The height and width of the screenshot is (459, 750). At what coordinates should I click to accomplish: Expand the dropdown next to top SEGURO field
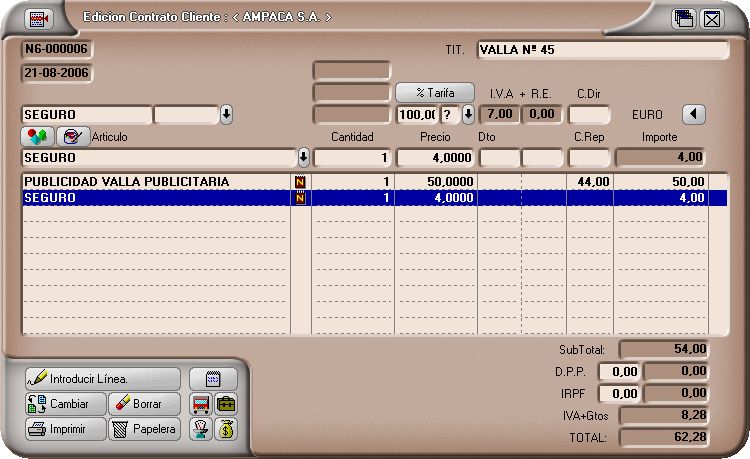click(226, 114)
